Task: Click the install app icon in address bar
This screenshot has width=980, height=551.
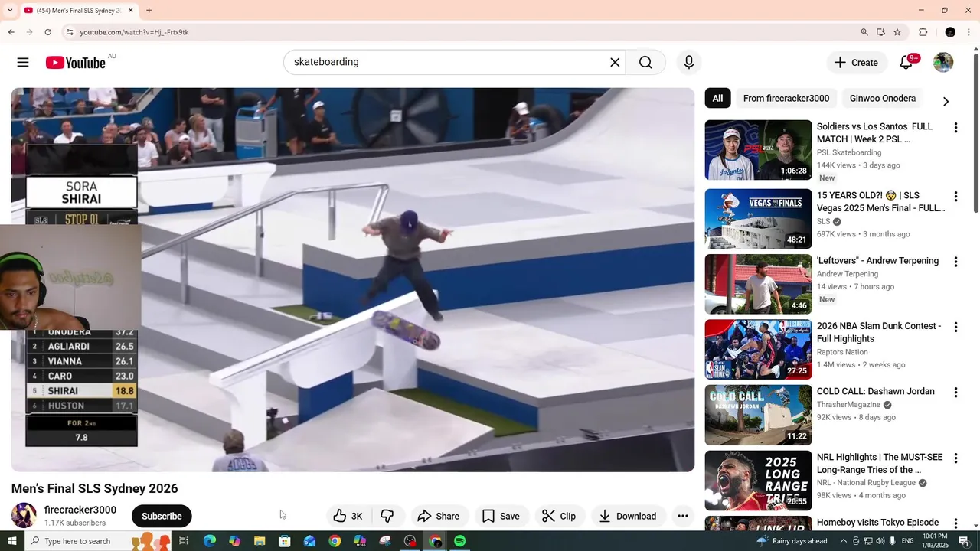Action: click(881, 32)
